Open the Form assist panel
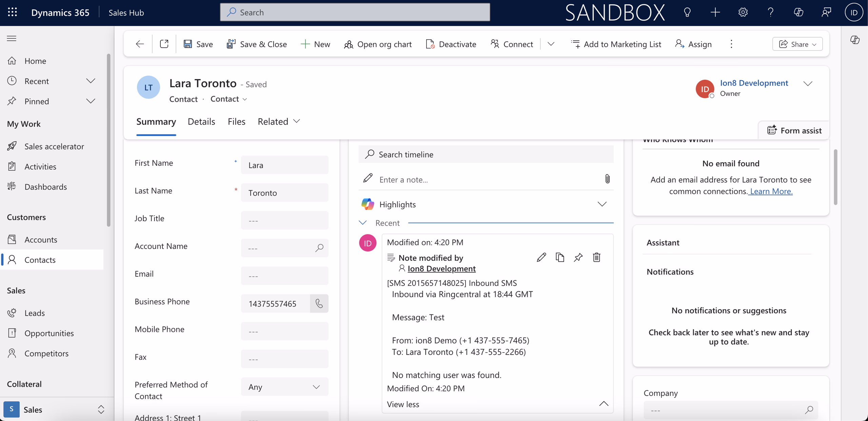 (794, 130)
